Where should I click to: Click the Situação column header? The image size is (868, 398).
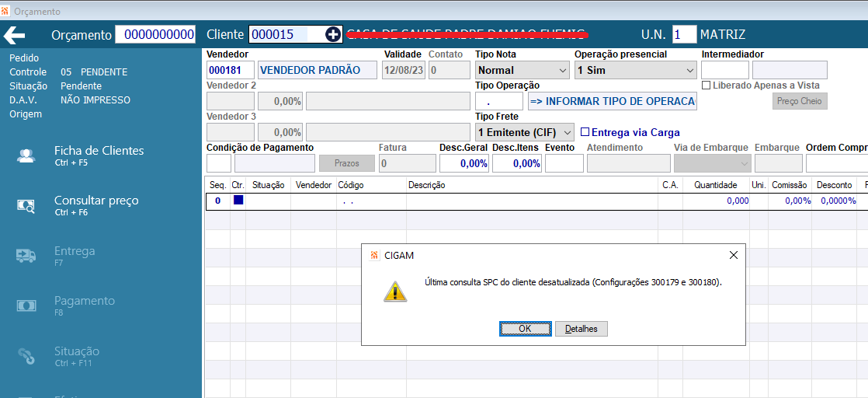pyautogui.click(x=268, y=185)
